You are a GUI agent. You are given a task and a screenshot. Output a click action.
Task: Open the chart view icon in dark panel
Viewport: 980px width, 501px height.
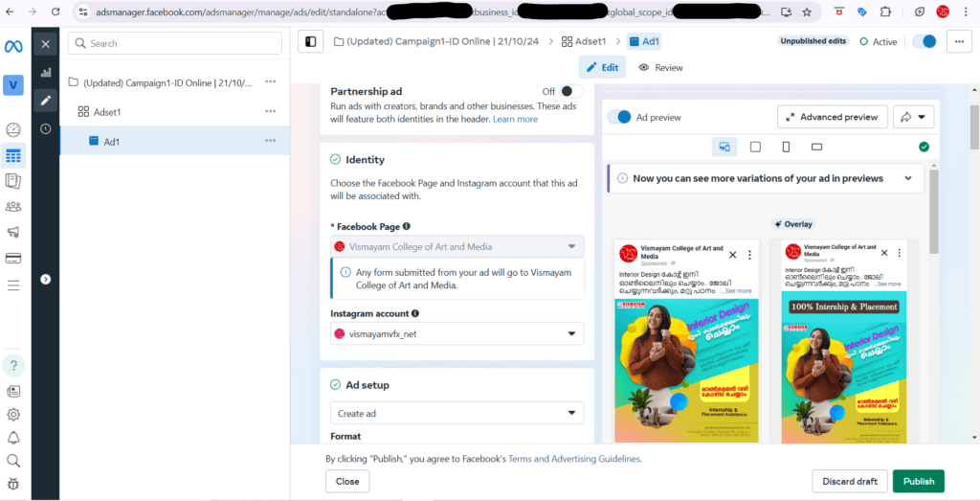point(46,72)
